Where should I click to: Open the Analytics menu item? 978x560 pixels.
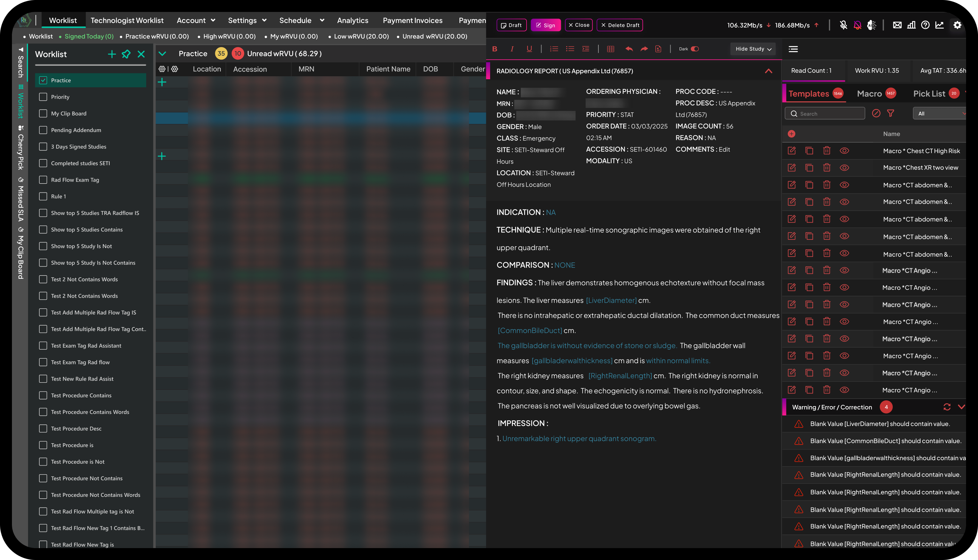click(x=352, y=20)
